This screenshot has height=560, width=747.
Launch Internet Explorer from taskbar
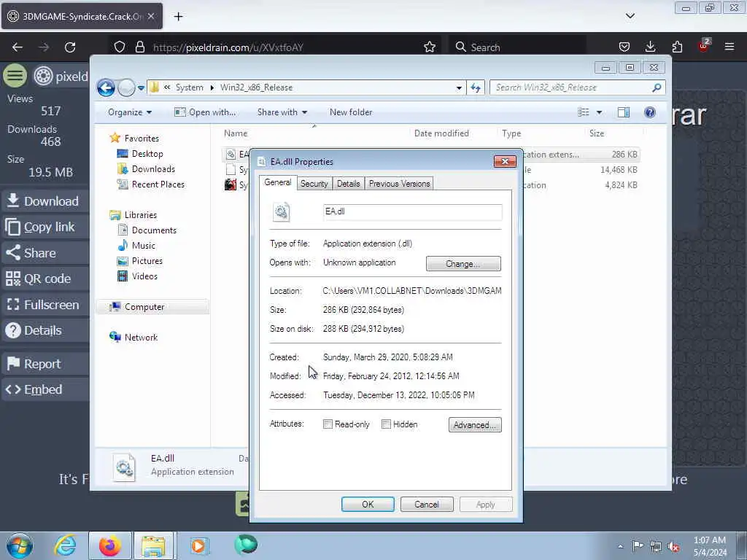[x=64, y=545]
